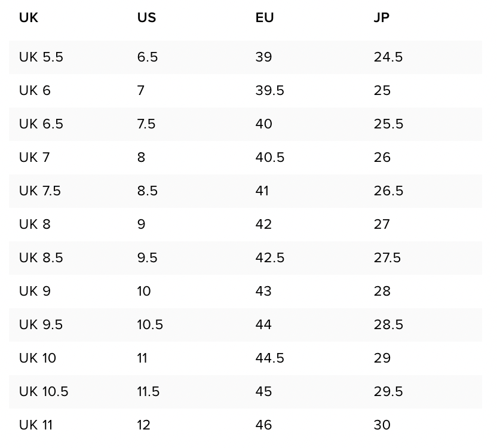
Task: Select the UK 6 row label
Action: tap(35, 91)
